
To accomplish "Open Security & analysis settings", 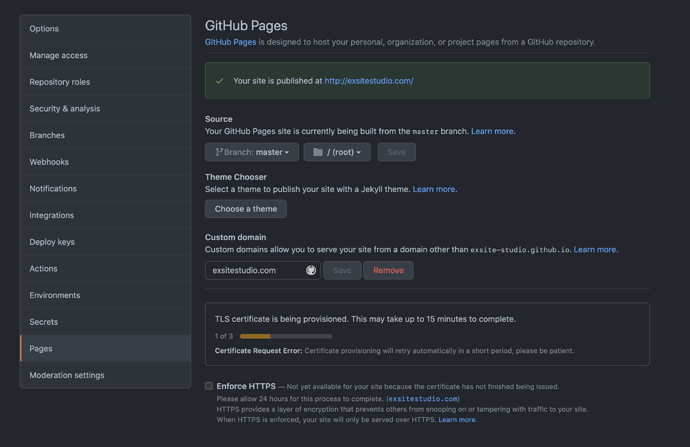I will tap(105, 109).
